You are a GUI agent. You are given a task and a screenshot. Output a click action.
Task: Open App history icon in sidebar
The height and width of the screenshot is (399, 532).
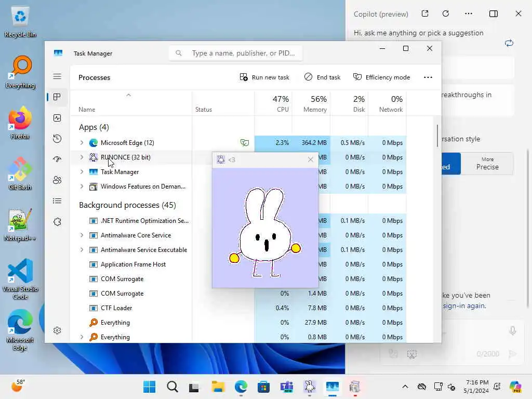click(x=57, y=138)
